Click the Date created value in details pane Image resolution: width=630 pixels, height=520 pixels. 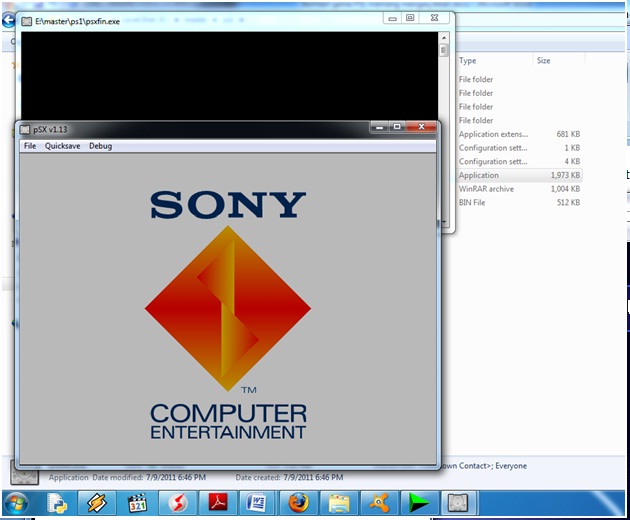click(x=313, y=477)
